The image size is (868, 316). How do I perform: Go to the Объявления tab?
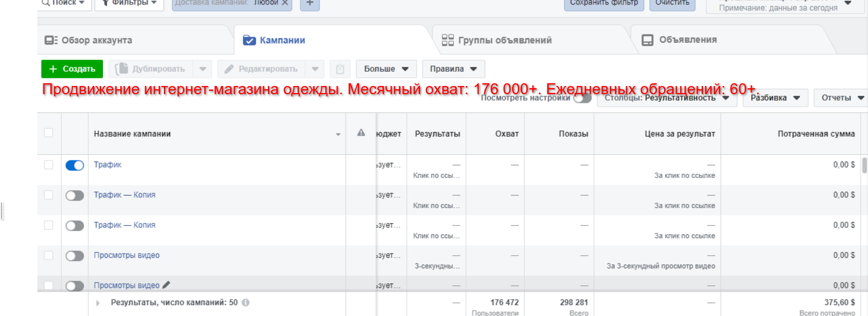pos(688,40)
